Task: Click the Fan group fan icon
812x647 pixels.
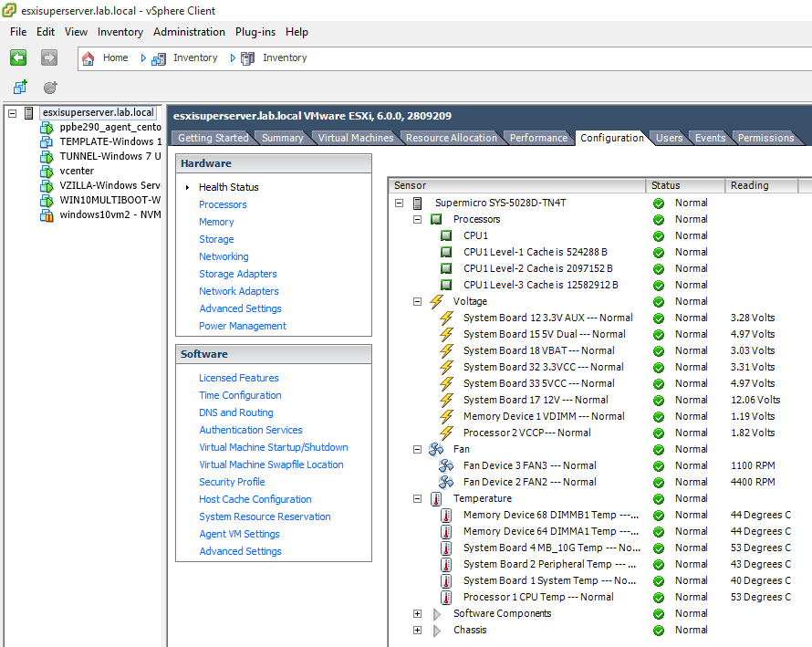Action: (x=436, y=449)
